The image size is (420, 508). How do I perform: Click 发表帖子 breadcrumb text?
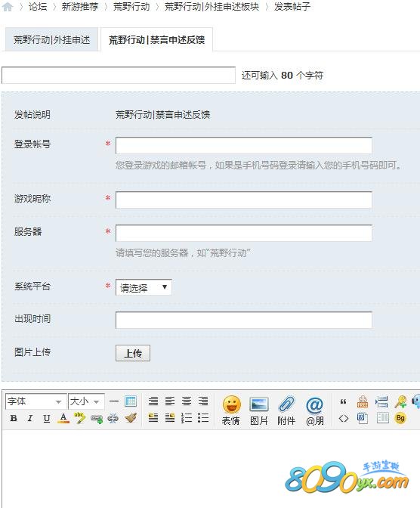(292, 7)
